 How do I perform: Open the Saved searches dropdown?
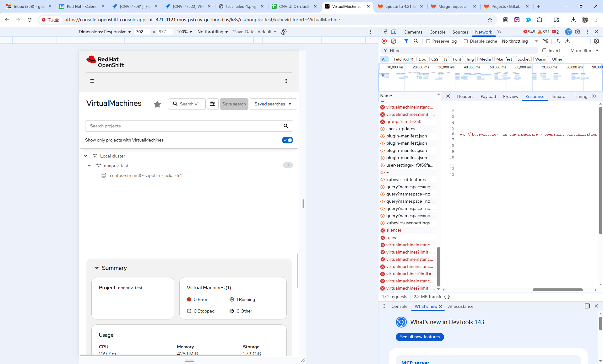(x=273, y=104)
